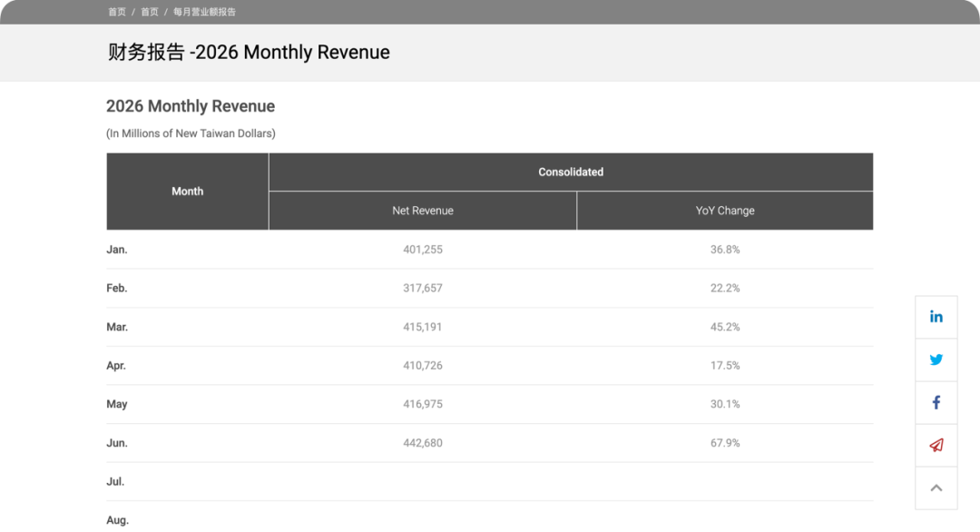
Task: Click the YoY Change column header
Action: coord(725,211)
